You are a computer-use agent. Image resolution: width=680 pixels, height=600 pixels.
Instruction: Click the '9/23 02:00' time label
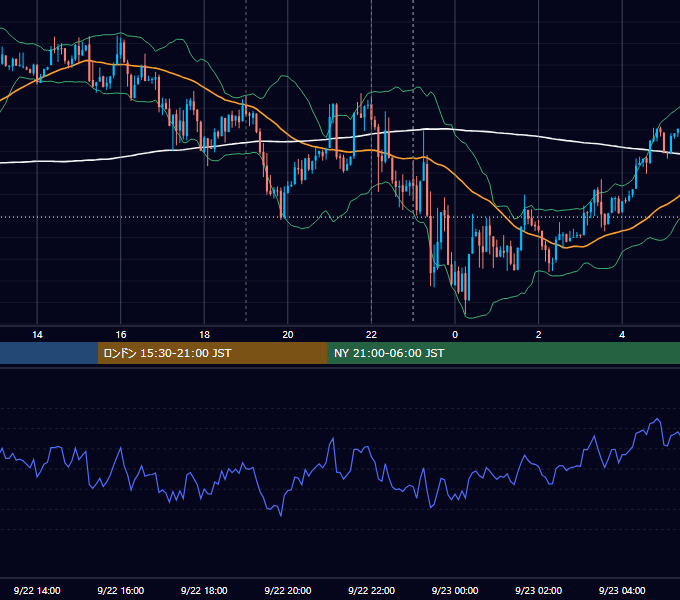(x=539, y=590)
